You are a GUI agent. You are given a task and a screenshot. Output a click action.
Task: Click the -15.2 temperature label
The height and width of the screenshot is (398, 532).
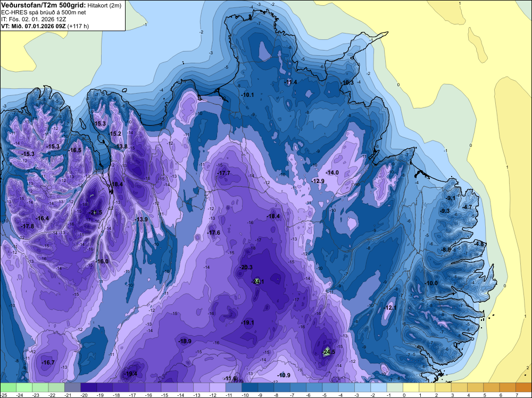[x=115, y=134]
